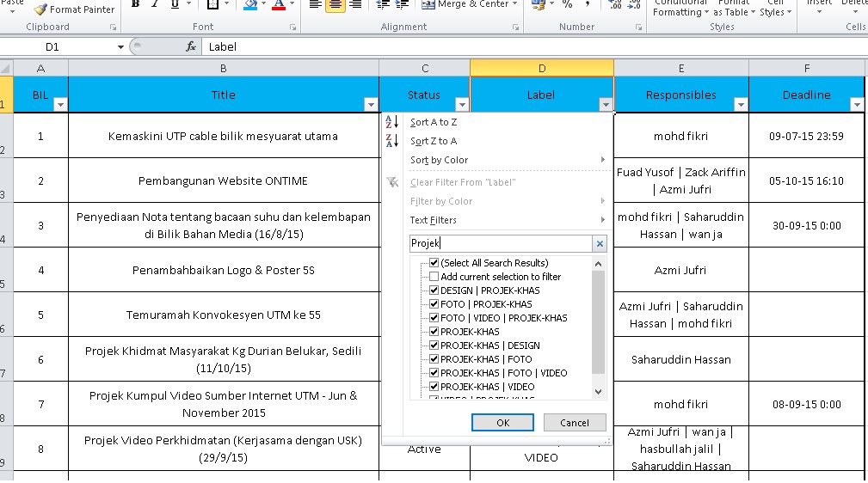The image size is (868, 483).
Task: Open Conditional Formatting menu
Action: click(x=680, y=9)
